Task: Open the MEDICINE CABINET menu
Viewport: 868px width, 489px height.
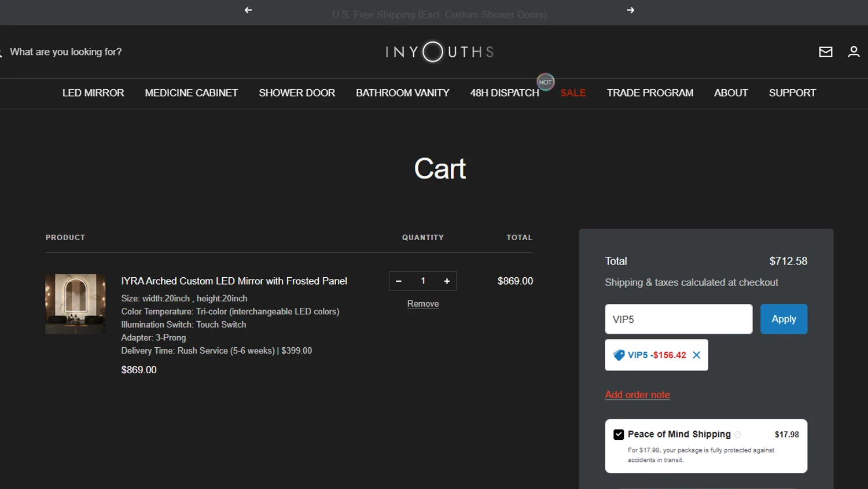Action: pos(192,93)
